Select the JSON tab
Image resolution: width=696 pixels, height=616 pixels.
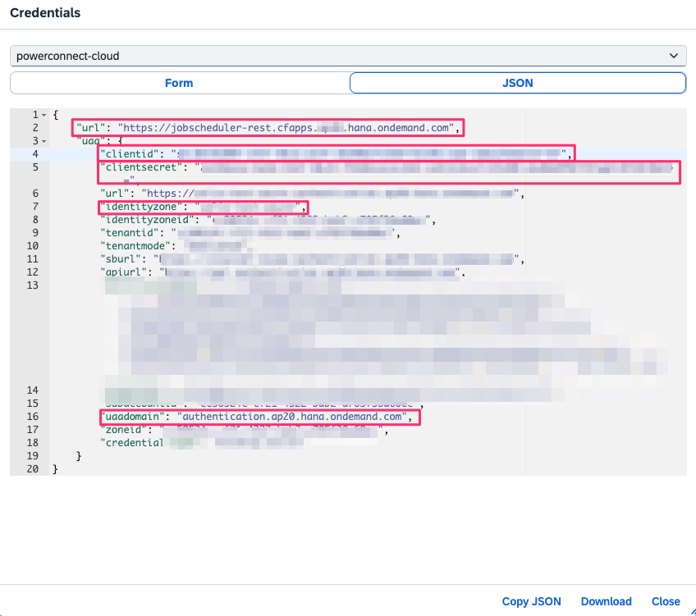pyautogui.click(x=517, y=83)
